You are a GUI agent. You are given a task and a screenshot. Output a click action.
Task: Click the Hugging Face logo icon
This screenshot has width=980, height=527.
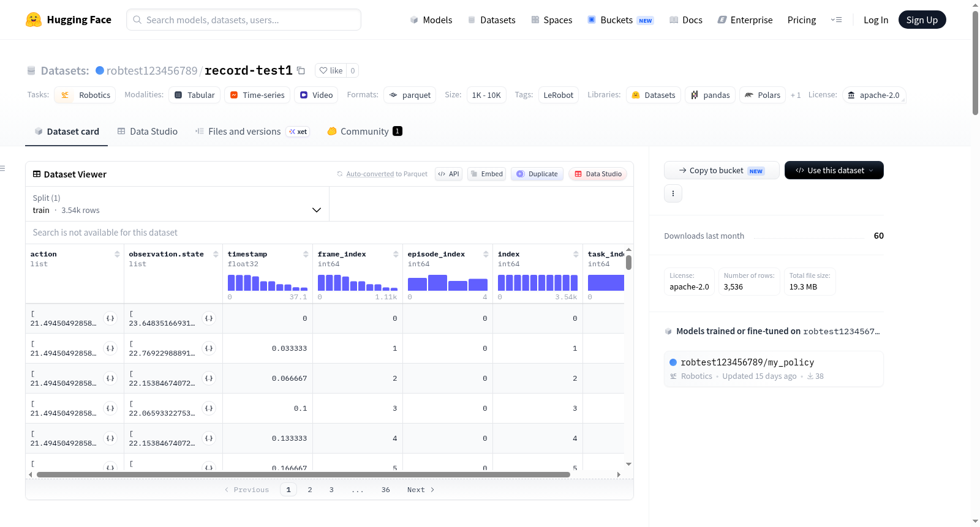(34, 20)
